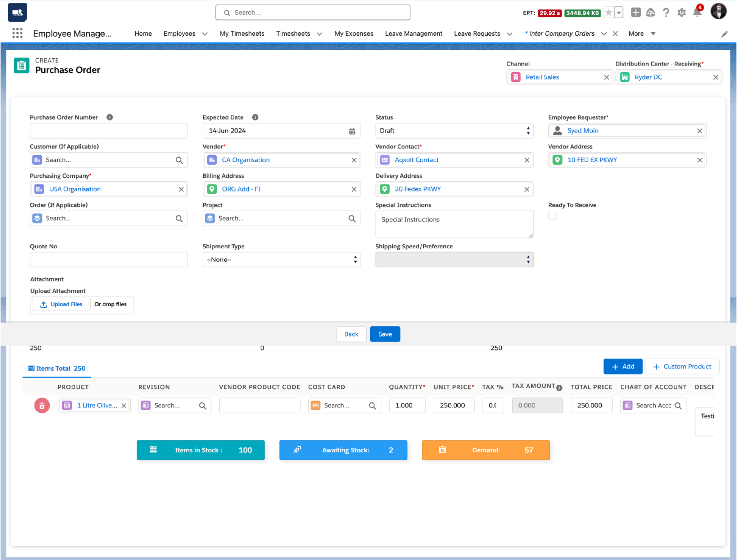
Task: Show Purchase Order Number info tooltip
Action: [110, 117]
